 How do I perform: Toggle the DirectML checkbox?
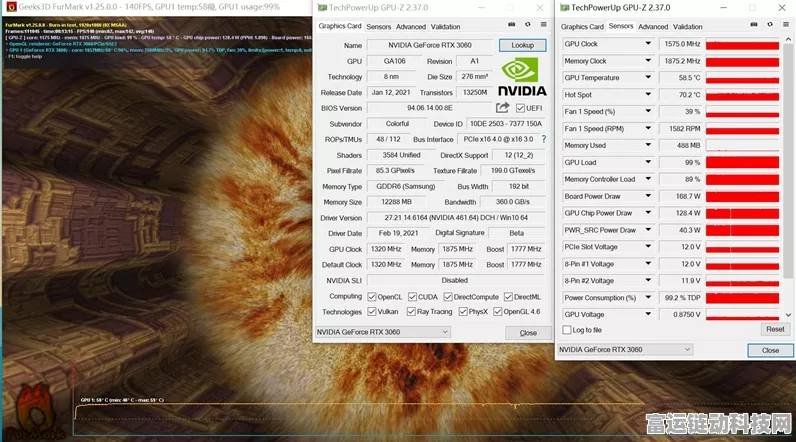point(508,297)
